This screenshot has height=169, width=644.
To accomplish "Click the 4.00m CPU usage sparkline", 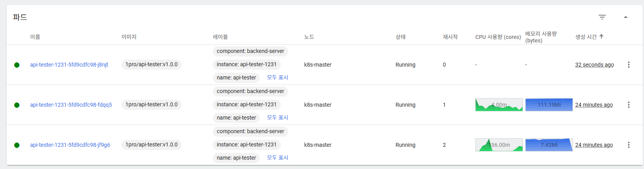I will coord(499,105).
